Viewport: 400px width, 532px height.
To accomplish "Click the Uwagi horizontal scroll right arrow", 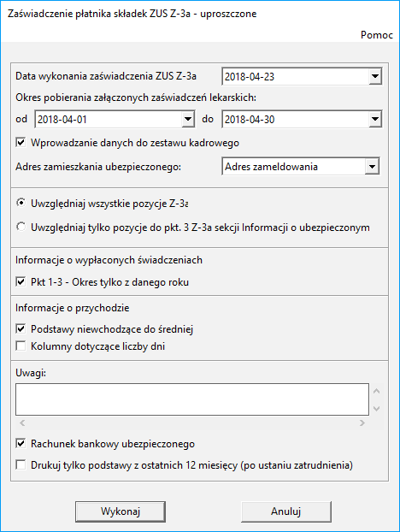I will click(x=362, y=423).
